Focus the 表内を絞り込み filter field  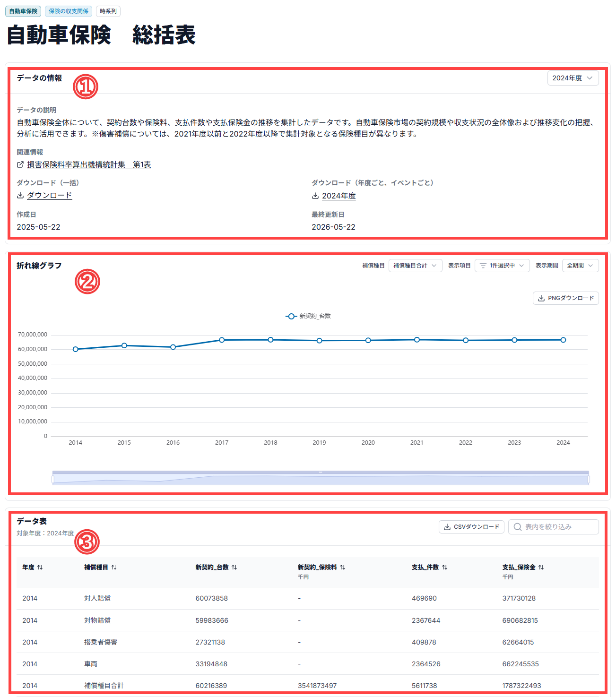click(554, 527)
